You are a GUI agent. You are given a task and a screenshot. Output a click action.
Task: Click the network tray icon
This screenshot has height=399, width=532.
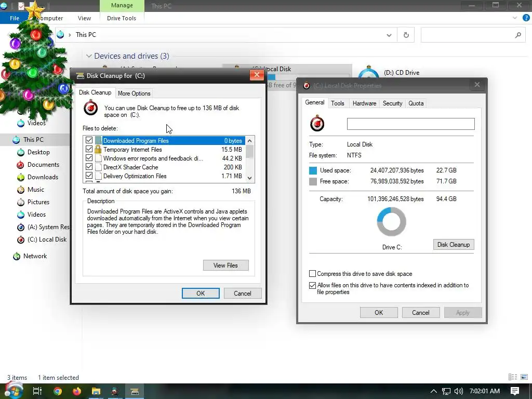pyautogui.click(x=446, y=391)
